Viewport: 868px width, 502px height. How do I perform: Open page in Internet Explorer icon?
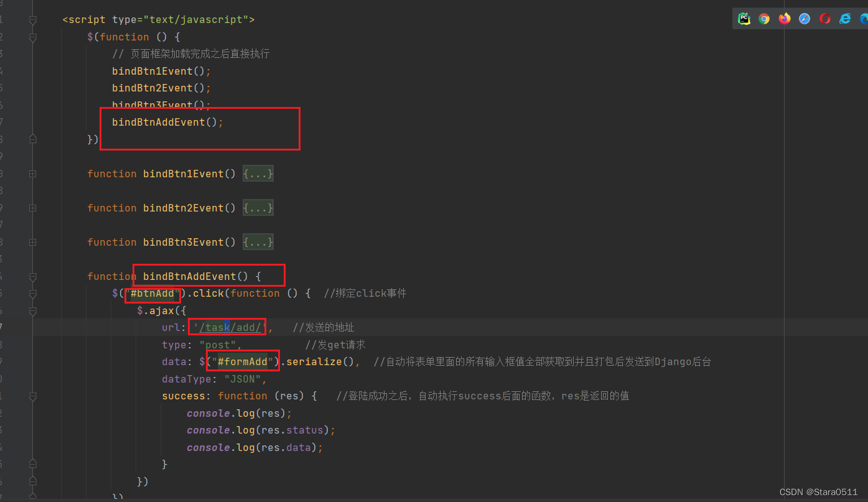845,19
